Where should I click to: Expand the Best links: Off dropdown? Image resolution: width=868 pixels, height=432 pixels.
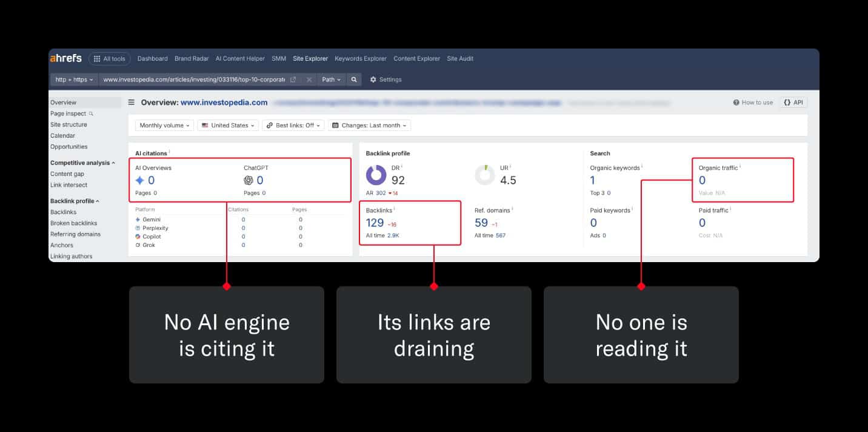293,125
